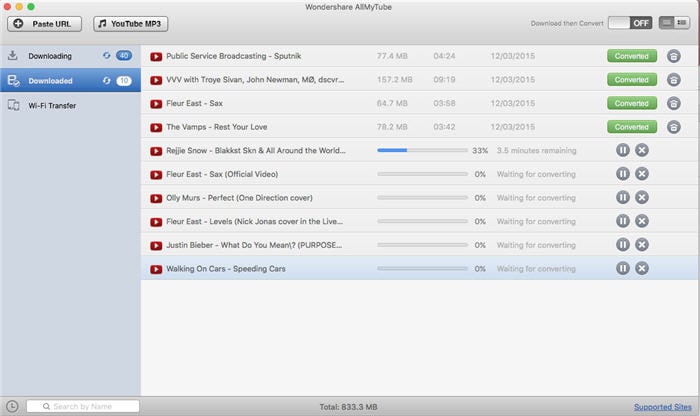Click the Paste URL button

click(44, 24)
